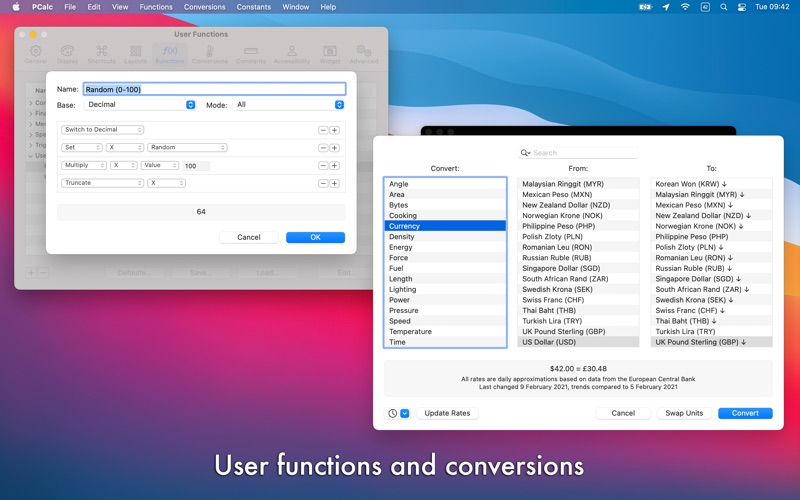Image resolution: width=800 pixels, height=500 pixels.
Task: Open the Control Center icon
Action: [x=742, y=7]
